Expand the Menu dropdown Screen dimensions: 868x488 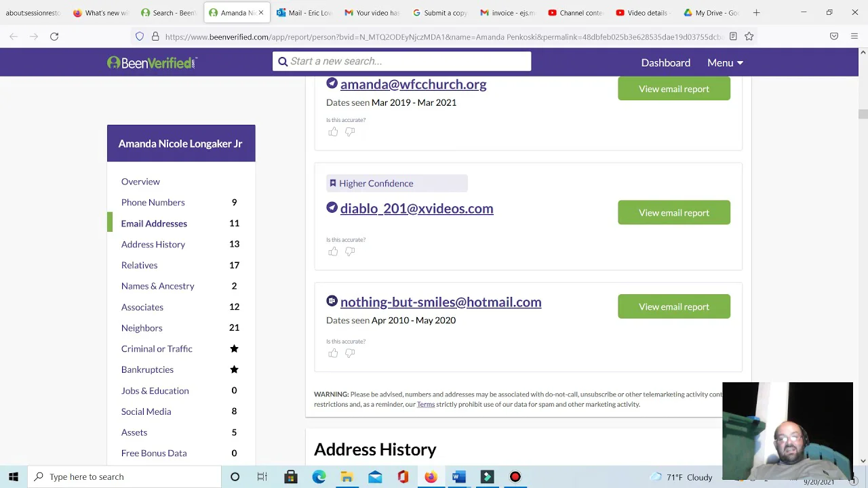(x=725, y=62)
